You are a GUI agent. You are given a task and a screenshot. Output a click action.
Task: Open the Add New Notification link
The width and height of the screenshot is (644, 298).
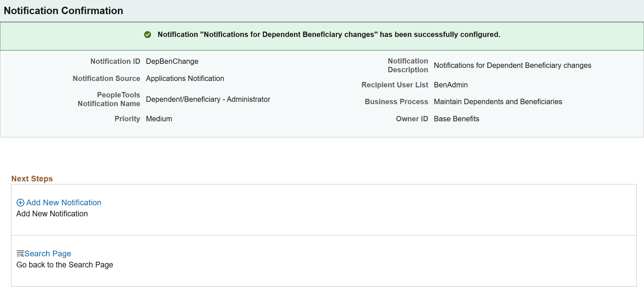pos(64,203)
